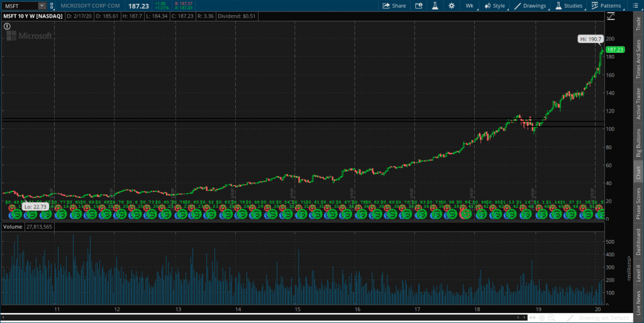Click the L: 184.34 low value
The height and width of the screenshot is (323, 644).
[x=157, y=16]
